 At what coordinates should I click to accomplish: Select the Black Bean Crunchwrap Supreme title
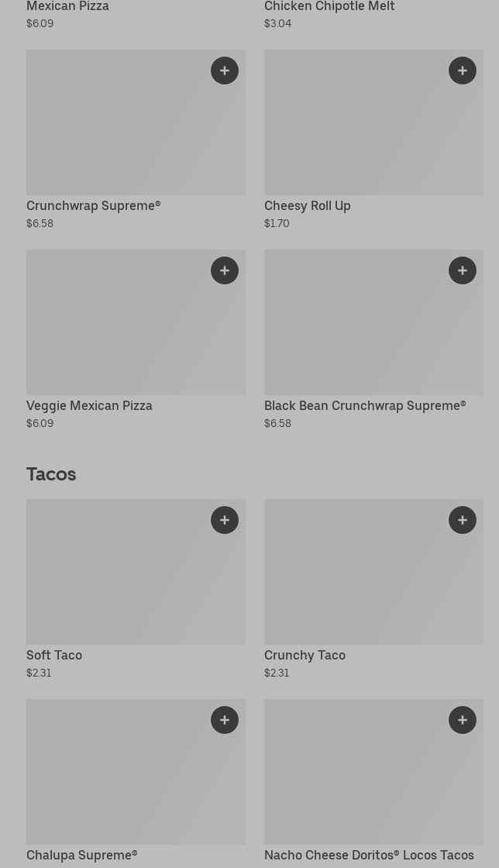click(364, 406)
